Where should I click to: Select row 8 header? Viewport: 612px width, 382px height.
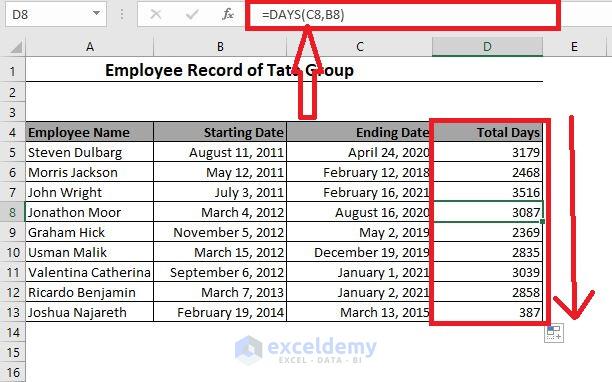tap(12, 212)
